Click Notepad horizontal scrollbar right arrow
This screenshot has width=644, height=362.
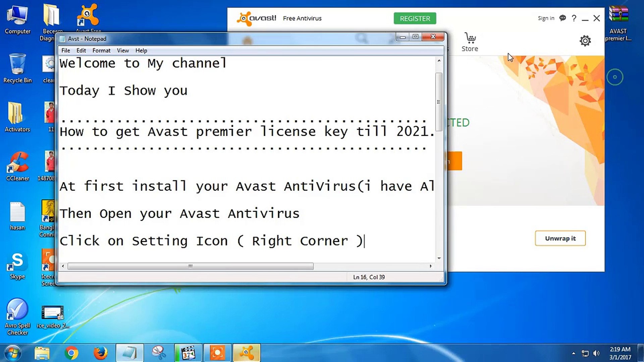pos(431,266)
